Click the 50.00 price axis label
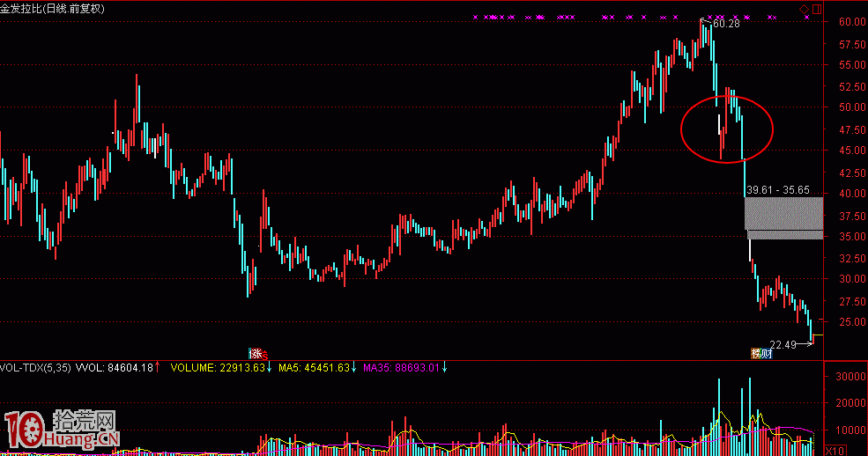Viewport: 868px width, 456px height. tap(852, 107)
